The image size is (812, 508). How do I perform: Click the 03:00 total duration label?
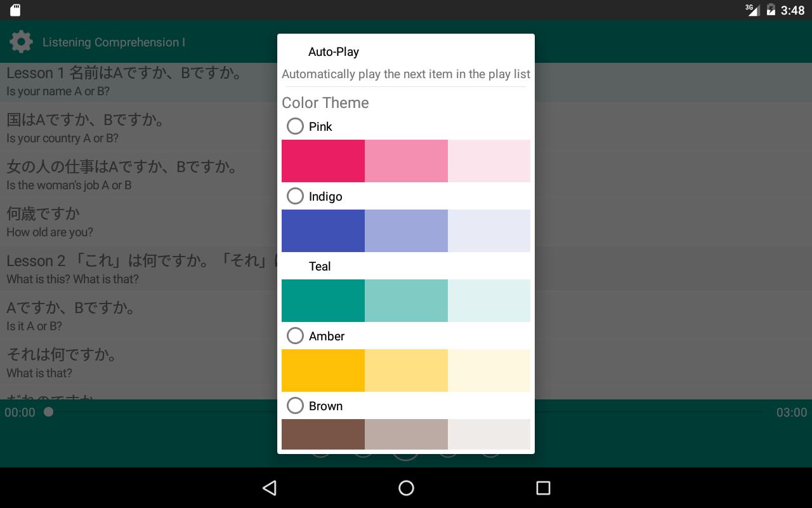click(792, 413)
